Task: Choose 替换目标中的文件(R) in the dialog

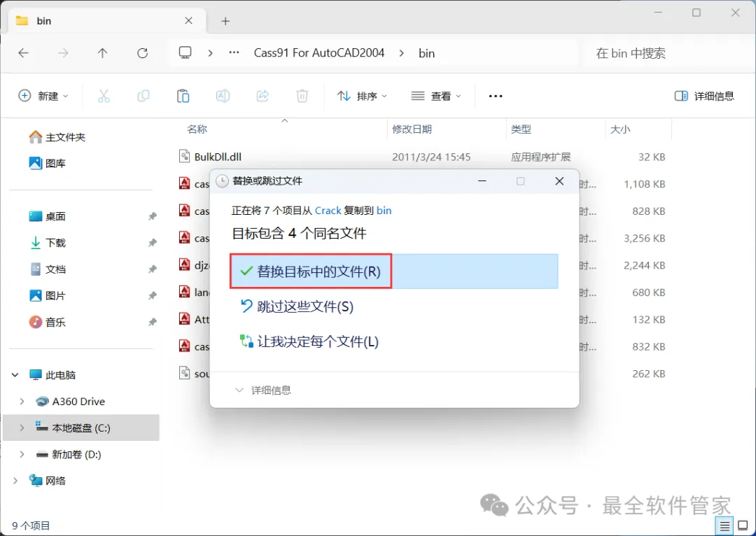Action: (394, 271)
